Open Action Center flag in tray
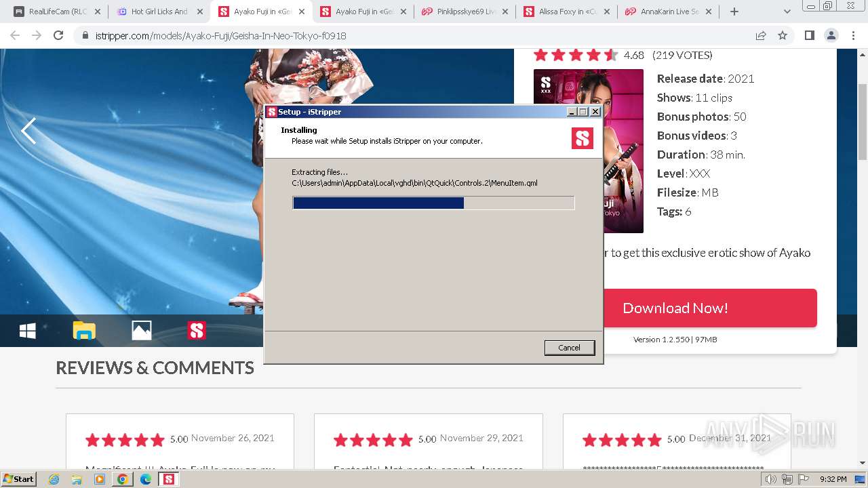The width and height of the screenshot is (868, 488). point(804,479)
